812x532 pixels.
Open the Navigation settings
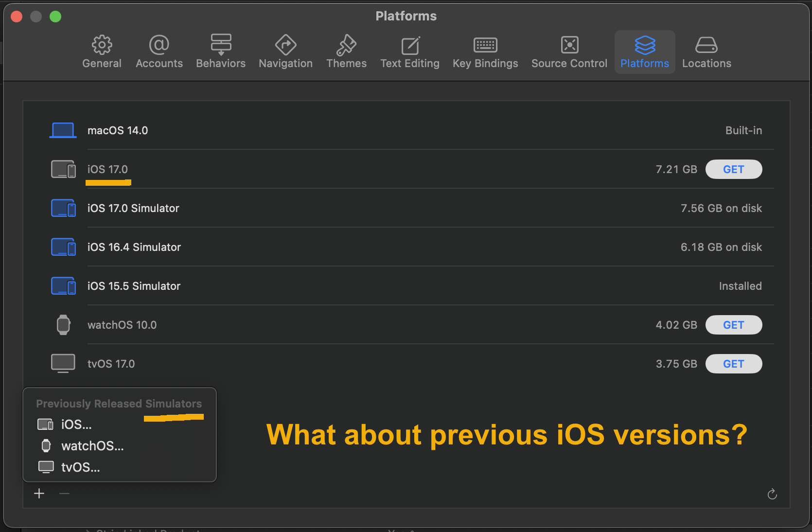(285, 51)
